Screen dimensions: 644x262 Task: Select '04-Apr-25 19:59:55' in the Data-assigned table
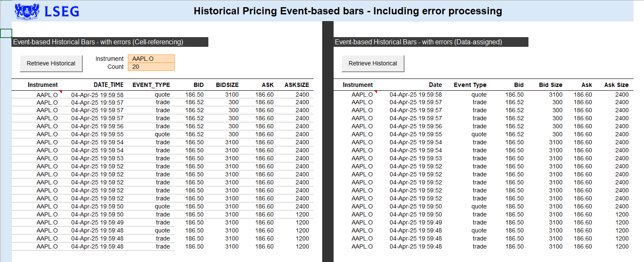coord(416,134)
